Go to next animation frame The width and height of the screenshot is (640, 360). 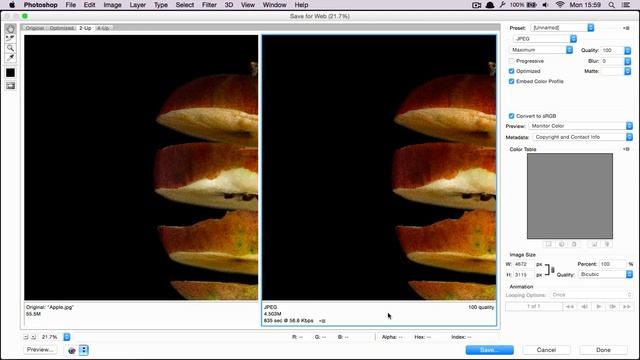tap(613, 307)
